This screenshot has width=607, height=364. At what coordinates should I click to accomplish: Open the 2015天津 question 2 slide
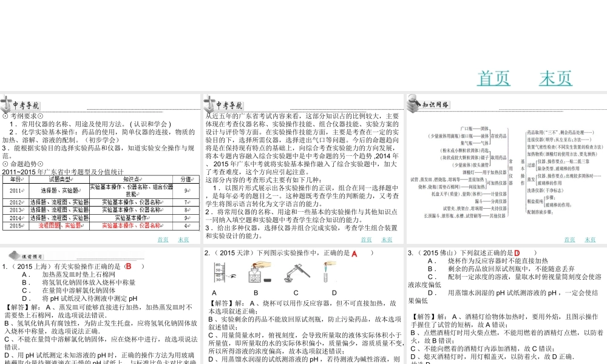(x=303, y=306)
